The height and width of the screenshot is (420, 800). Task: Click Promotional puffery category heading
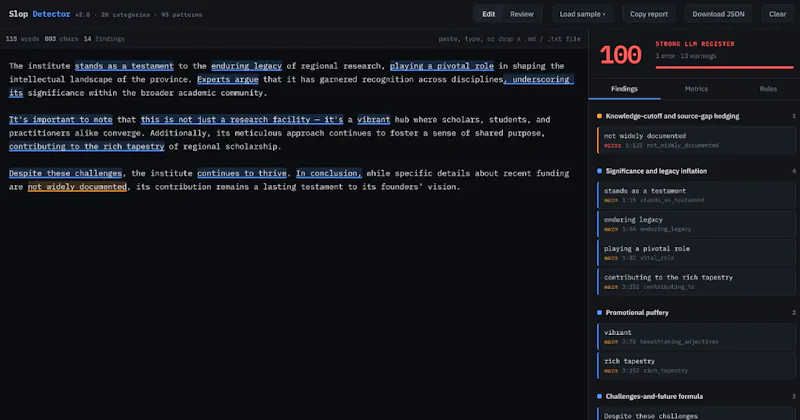click(x=637, y=312)
